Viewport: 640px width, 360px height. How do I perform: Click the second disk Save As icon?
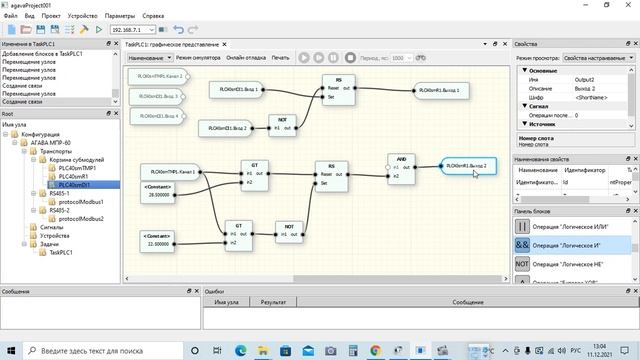(55, 29)
